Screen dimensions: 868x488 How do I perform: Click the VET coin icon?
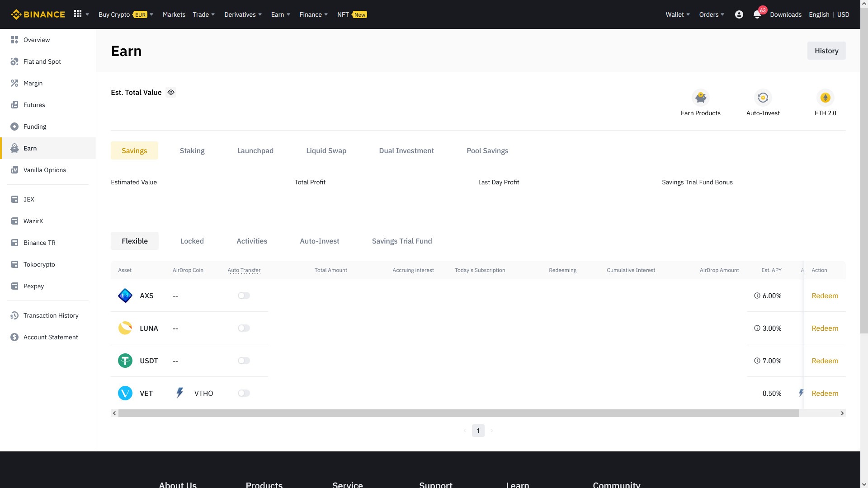(x=125, y=393)
